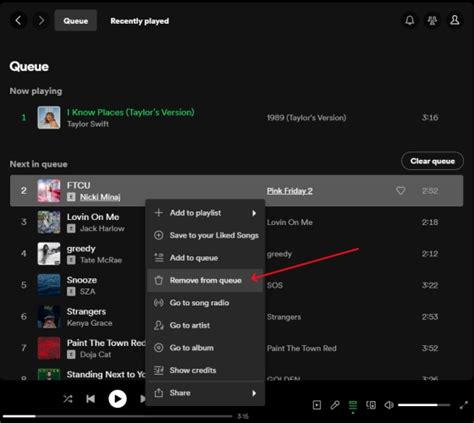The width and height of the screenshot is (474, 423).
Task: Choose Show credits
Action: [x=206, y=370]
